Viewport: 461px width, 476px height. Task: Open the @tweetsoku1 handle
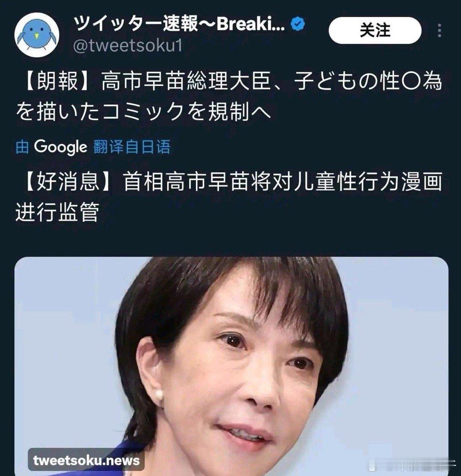(128, 46)
